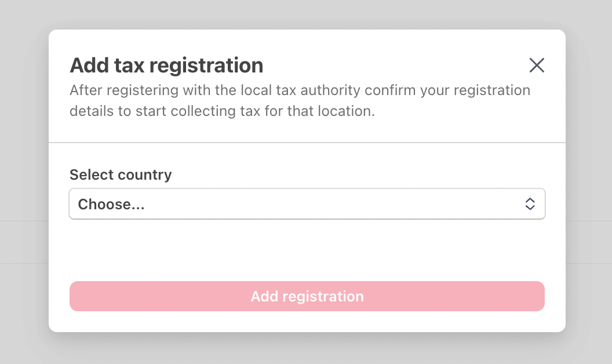Click the "Choose..." placeholder text
The width and height of the screenshot is (612, 364).
pos(111,204)
